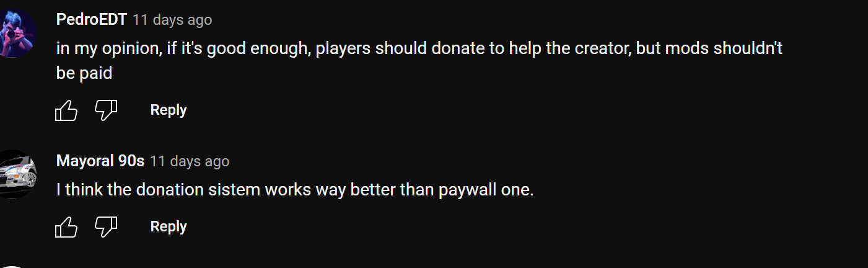Visit PedroEDT channel via username
Screen dimensions: 868x268
point(92,20)
